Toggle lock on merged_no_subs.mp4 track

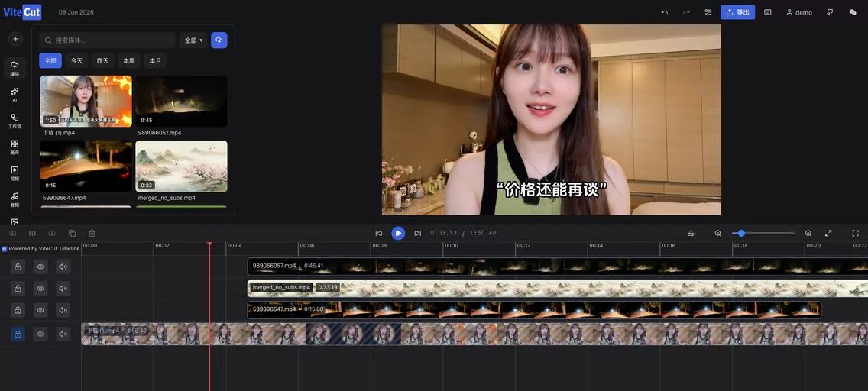pos(18,289)
